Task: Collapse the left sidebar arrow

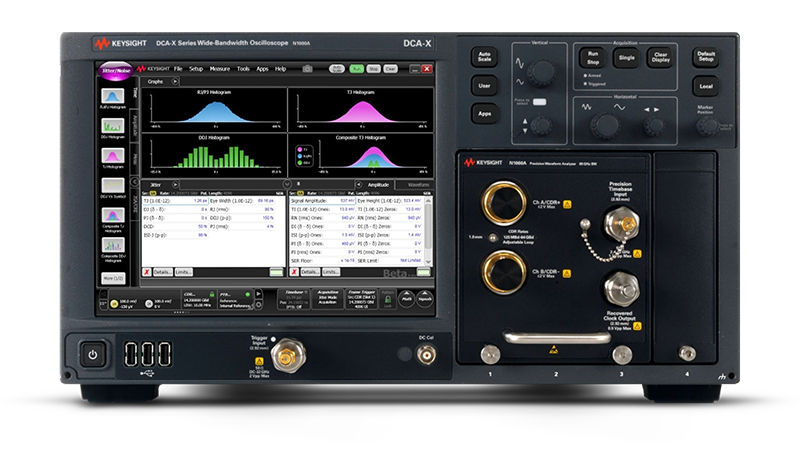Action: 134,182
